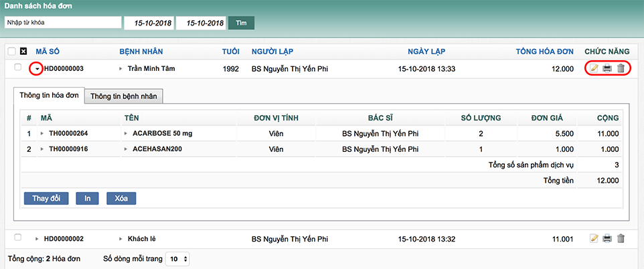Select checkbox for invoice HD00000002 row
The height and width of the screenshot is (269, 644).
(18, 238)
